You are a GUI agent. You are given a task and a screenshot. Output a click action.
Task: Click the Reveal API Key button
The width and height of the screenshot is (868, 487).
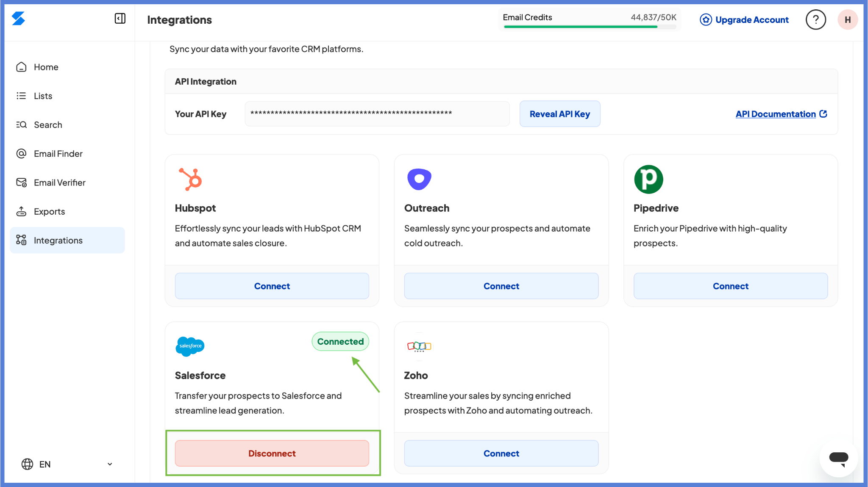559,113
